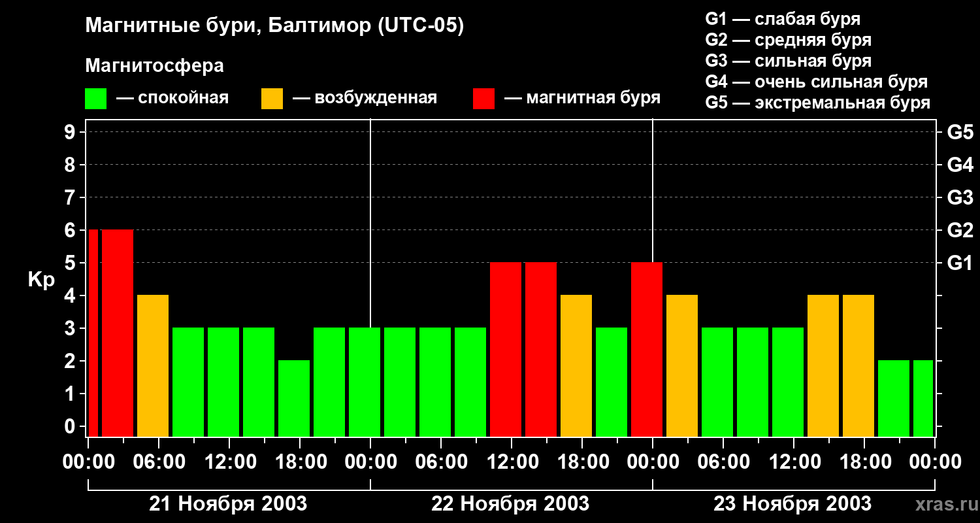Click the red 'магнитная буря' legend swatch
Screen dimensions: 980x523
pyautogui.click(x=483, y=99)
